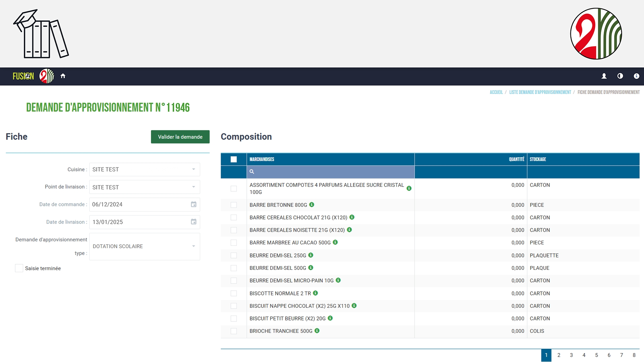Click the info icon in top navbar
Viewport: 644px width, 362px height.
click(x=636, y=76)
